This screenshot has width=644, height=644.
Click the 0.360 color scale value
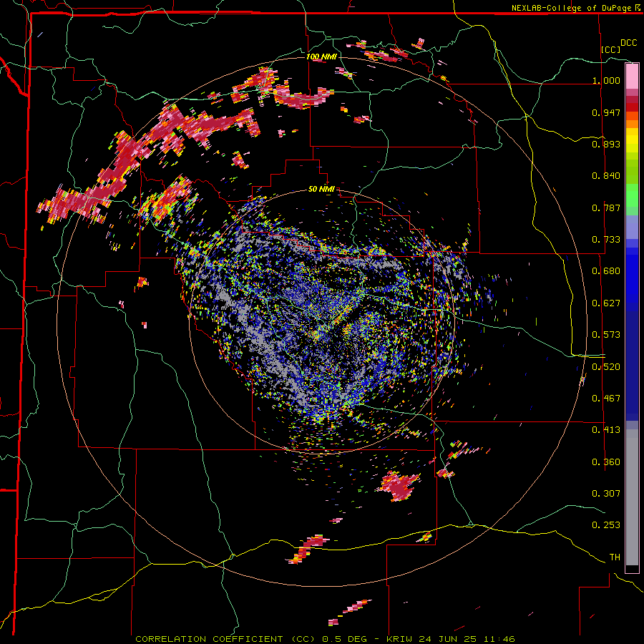[x=606, y=462]
